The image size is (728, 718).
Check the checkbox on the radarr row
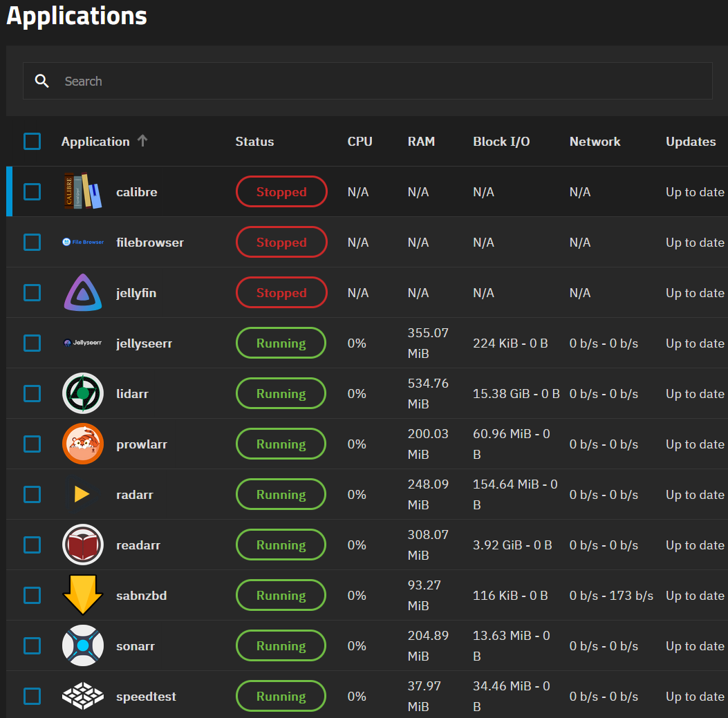[32, 494]
